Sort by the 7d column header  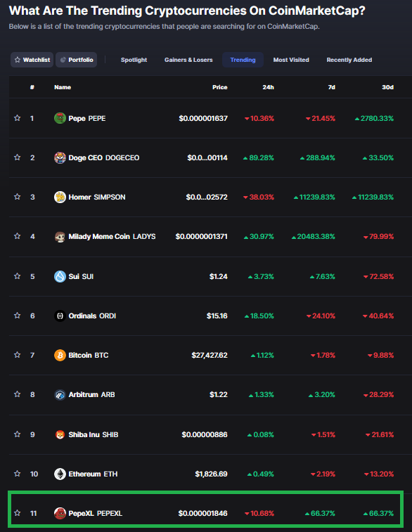332,87
